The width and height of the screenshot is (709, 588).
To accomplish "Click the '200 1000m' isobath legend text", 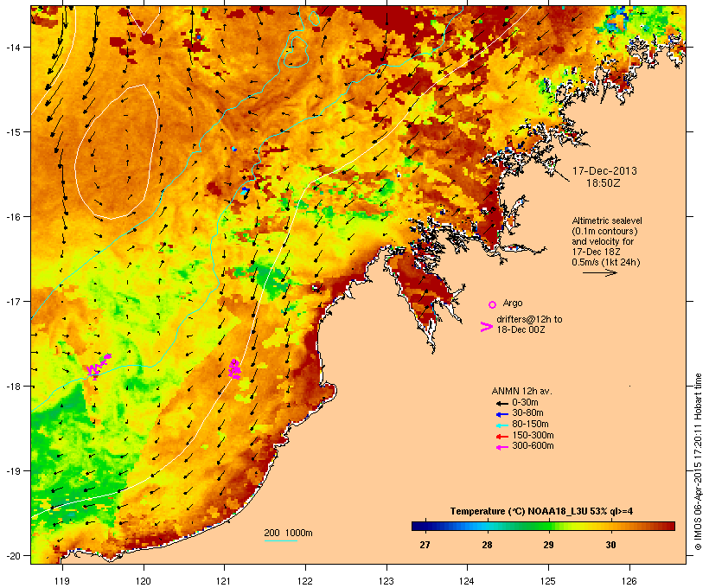I will 289,533.
